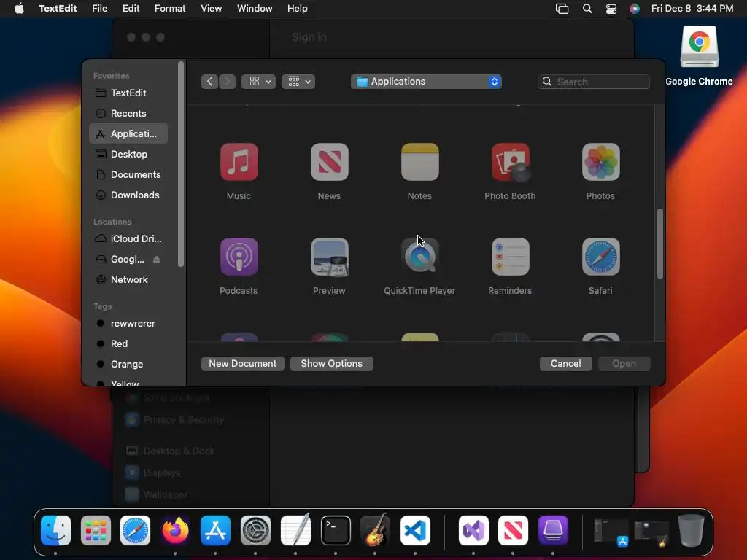Open the Help menu

click(x=298, y=9)
